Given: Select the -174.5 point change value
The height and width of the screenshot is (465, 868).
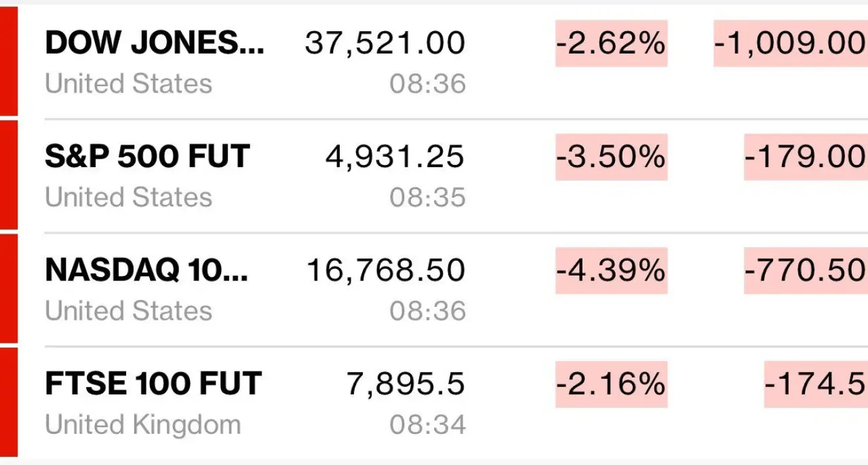Looking at the screenshot, I should point(815,384).
